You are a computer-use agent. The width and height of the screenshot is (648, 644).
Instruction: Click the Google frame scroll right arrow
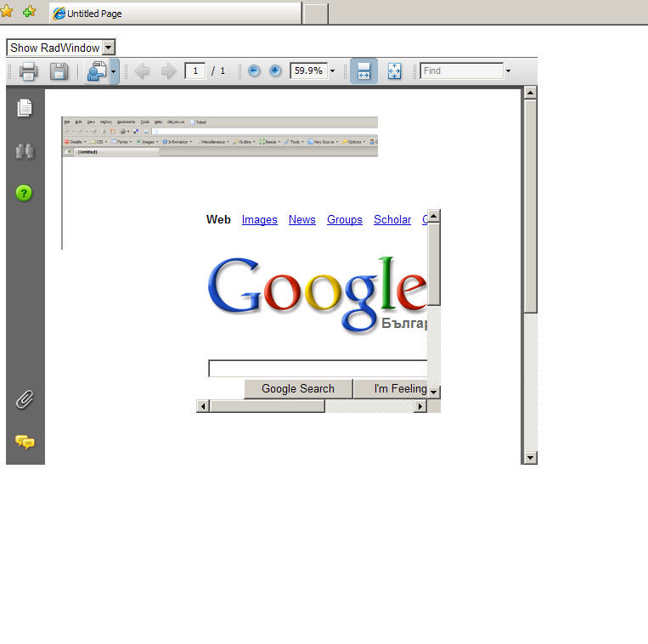pos(420,406)
